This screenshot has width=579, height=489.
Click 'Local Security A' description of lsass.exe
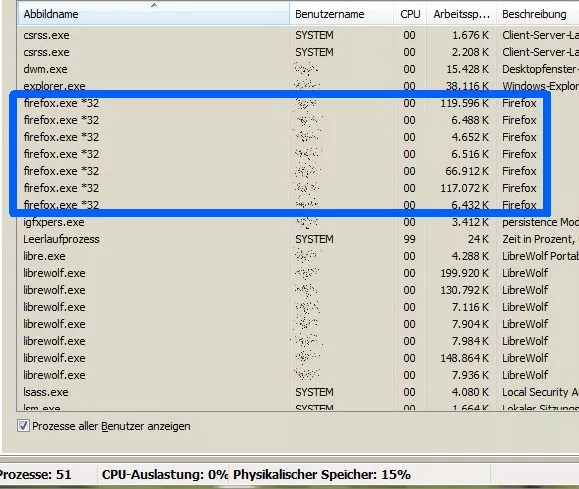point(540,392)
